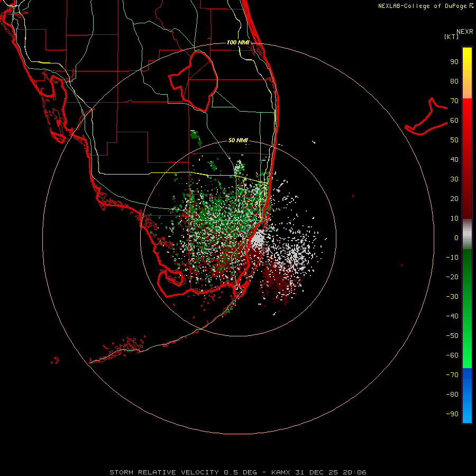Click the KAMX 31 DEC 25 20:06 timestamp
476x476 pixels.
[x=319, y=472]
